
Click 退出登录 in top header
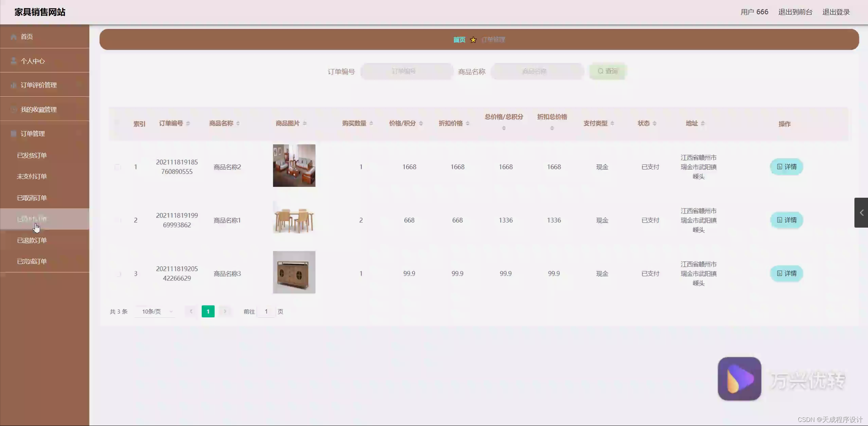click(836, 12)
